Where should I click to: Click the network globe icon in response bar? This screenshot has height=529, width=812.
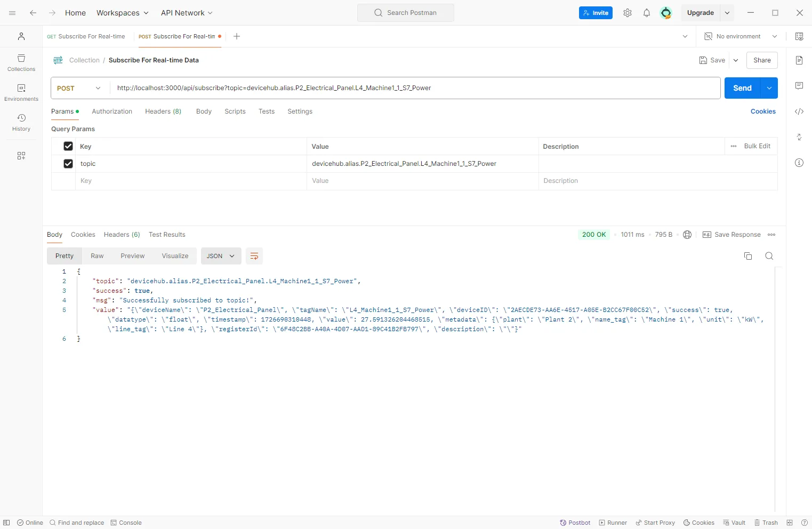pos(687,235)
